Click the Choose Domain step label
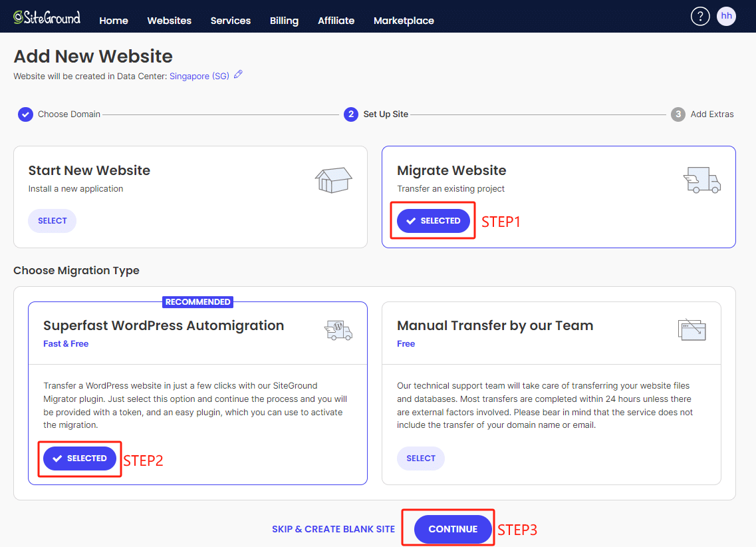This screenshot has height=547, width=756. (x=69, y=114)
